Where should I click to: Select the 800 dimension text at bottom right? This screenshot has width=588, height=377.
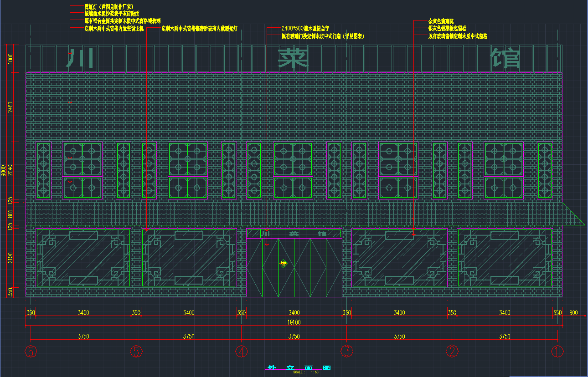click(x=573, y=313)
